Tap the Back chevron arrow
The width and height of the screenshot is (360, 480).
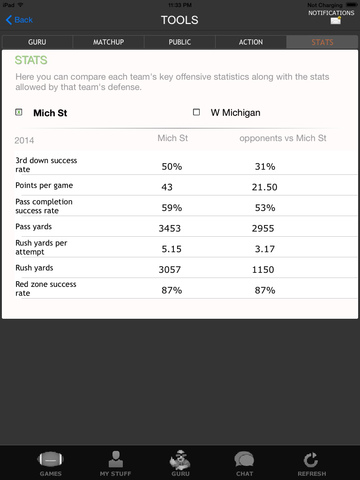tap(9, 20)
